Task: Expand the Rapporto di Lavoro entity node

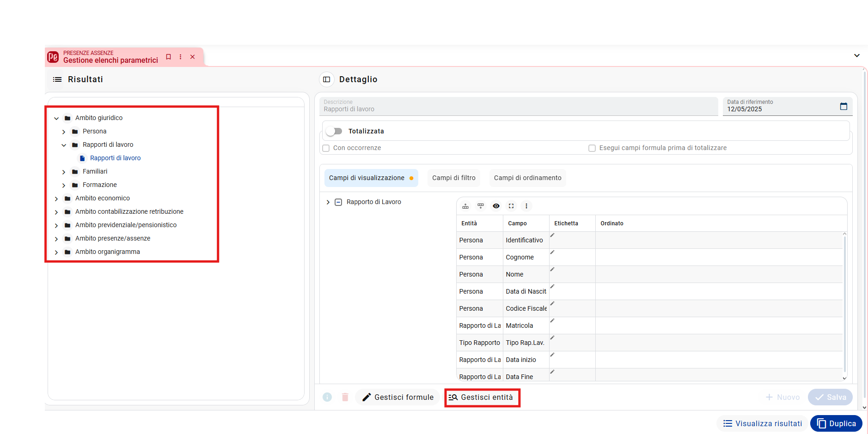Action: click(x=328, y=202)
